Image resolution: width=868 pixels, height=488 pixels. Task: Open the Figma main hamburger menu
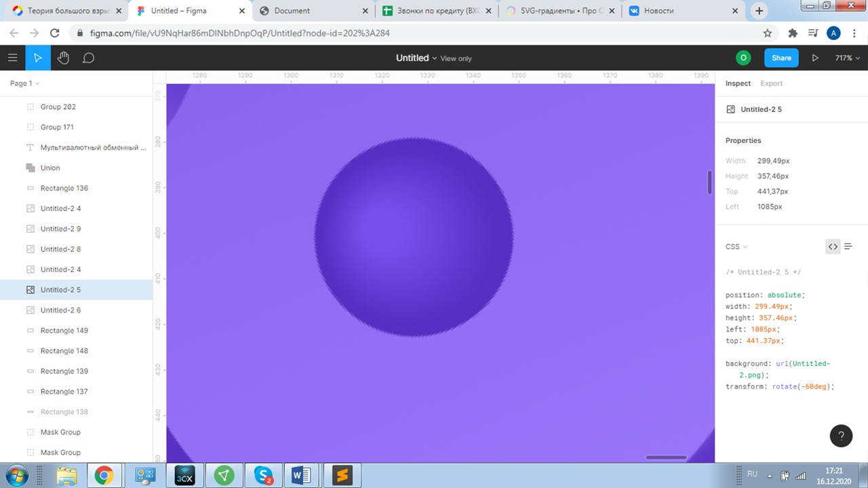12,58
